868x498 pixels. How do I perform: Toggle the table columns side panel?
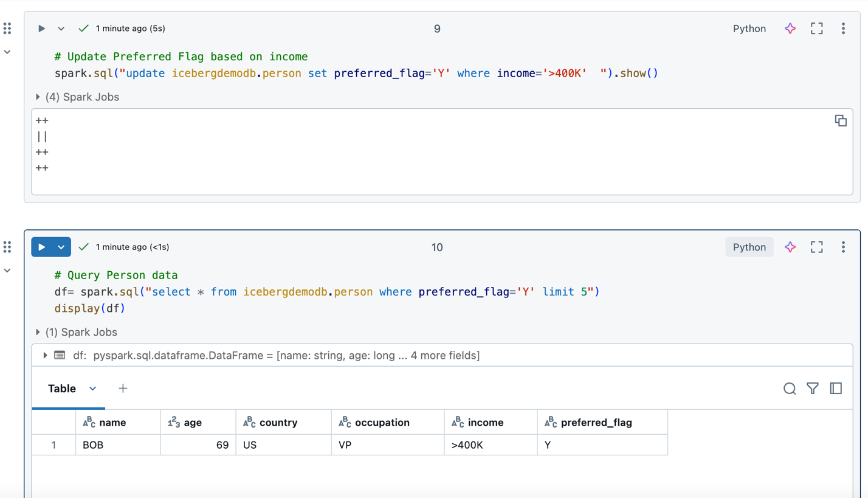836,389
